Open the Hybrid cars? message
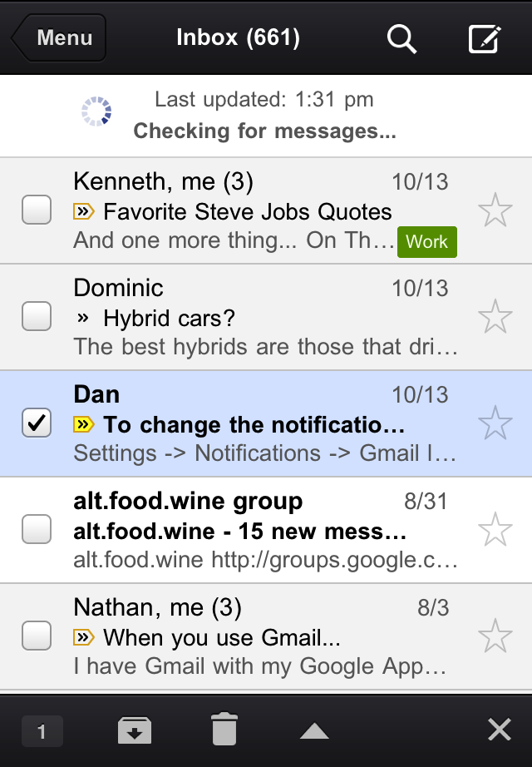 (170, 318)
